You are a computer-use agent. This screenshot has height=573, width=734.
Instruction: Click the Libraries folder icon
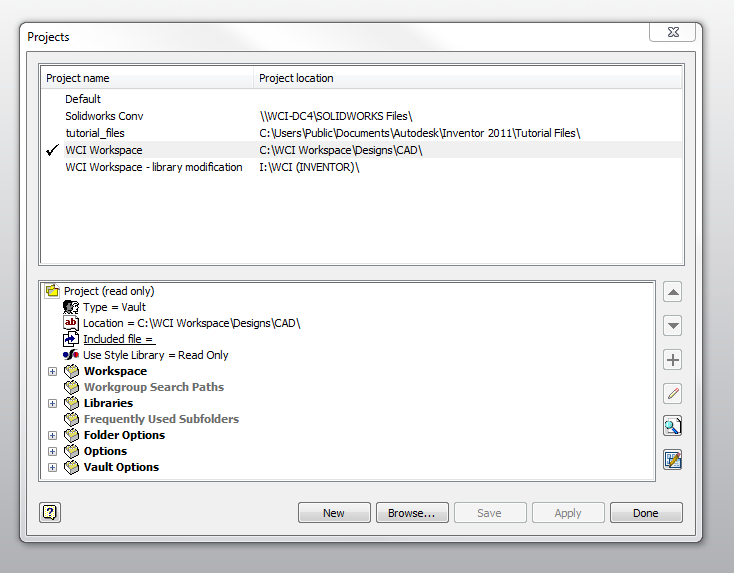[72, 403]
